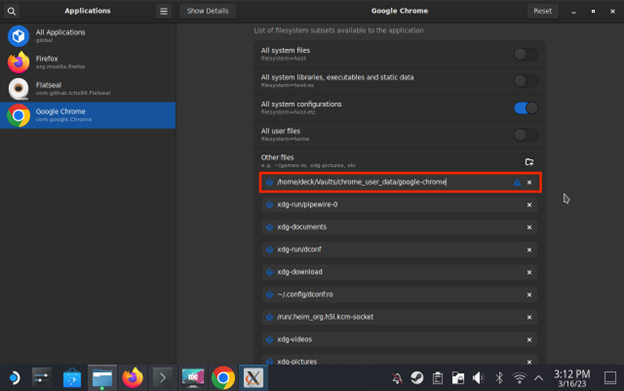This screenshot has width=624, height=391.
Task: Open System Settings from the taskbar
Action: 42,378
